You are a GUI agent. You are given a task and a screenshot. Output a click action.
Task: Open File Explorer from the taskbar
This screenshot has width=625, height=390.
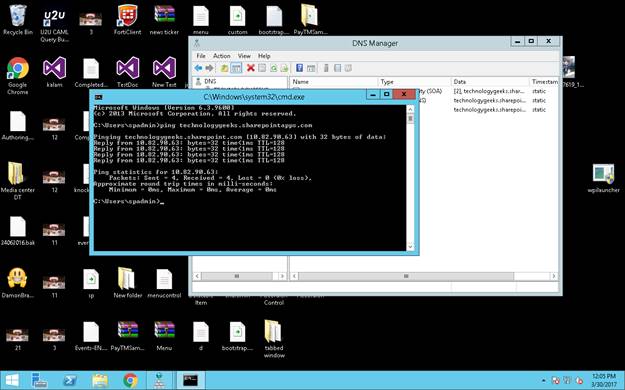[100, 380]
